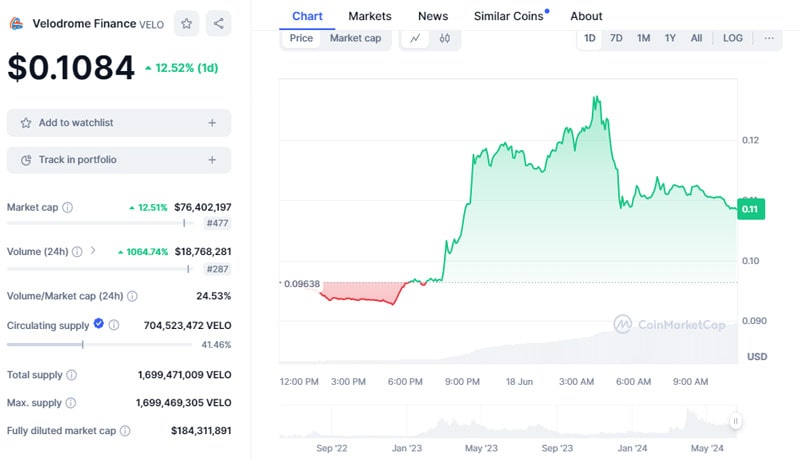Click Circulating supply info icon
Viewport: 800px width, 460px height.
point(114,325)
